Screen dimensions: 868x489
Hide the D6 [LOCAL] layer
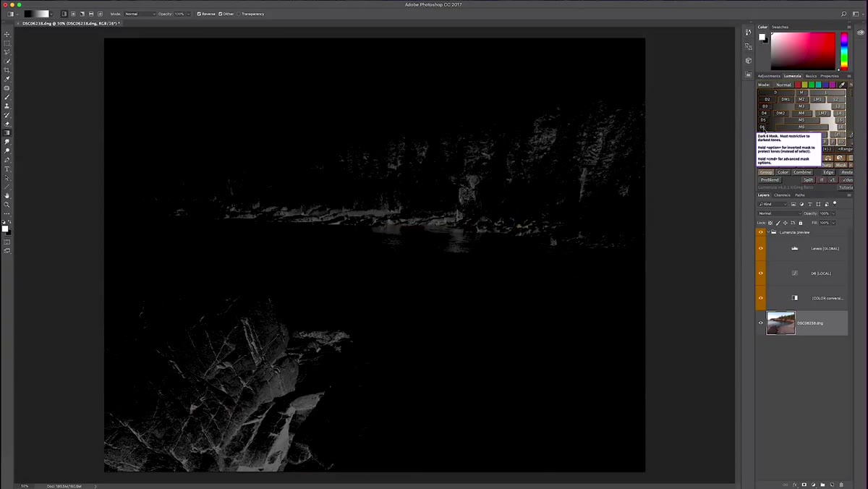tap(760, 273)
